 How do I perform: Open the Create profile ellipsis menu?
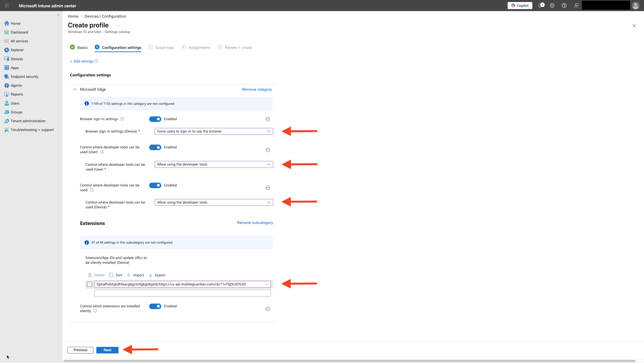[117, 25]
